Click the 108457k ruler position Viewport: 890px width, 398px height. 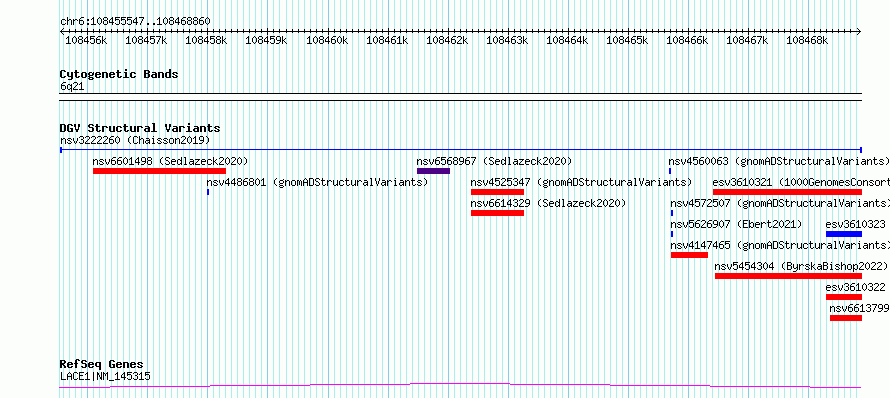tap(146, 40)
